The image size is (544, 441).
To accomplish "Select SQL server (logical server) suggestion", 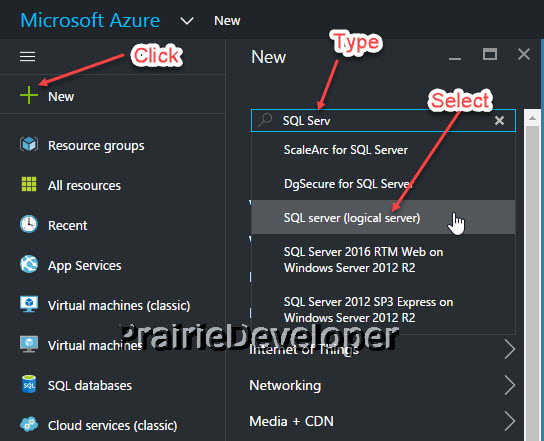I will (383, 217).
